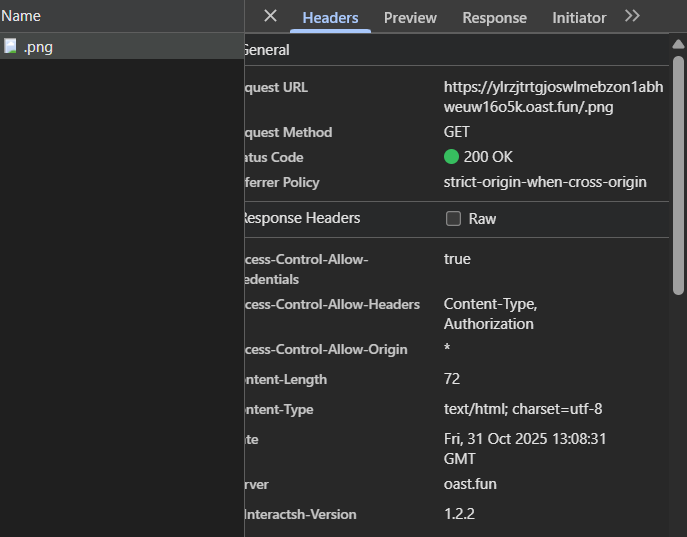The image size is (687, 537).
Task: Collapse the Response Headers section
Action: (300, 218)
